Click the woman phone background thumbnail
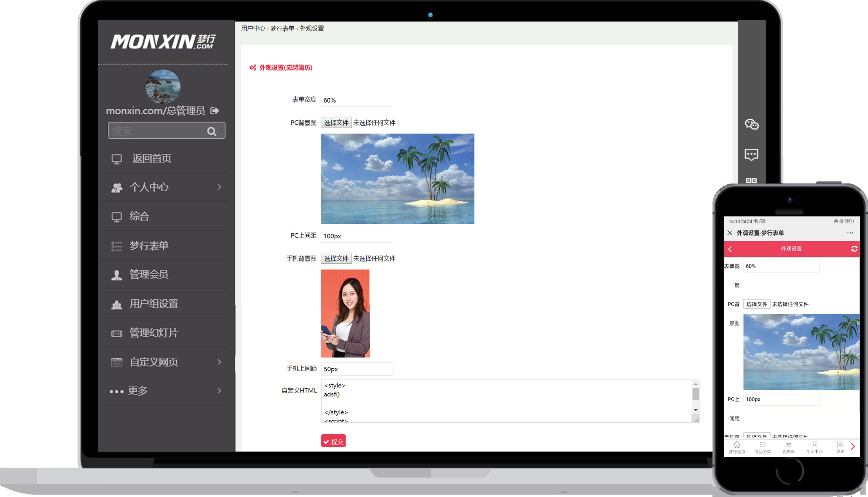 coord(345,313)
